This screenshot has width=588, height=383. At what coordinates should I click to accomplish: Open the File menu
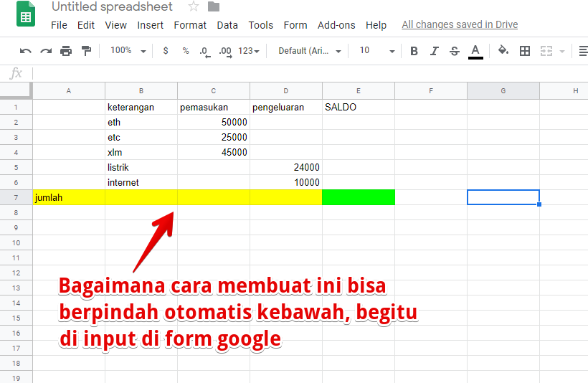[59, 25]
